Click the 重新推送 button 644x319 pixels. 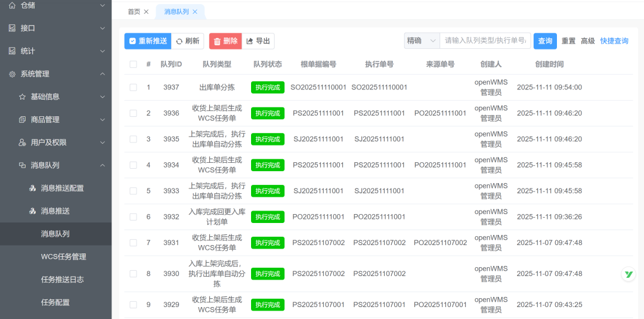[x=148, y=41]
